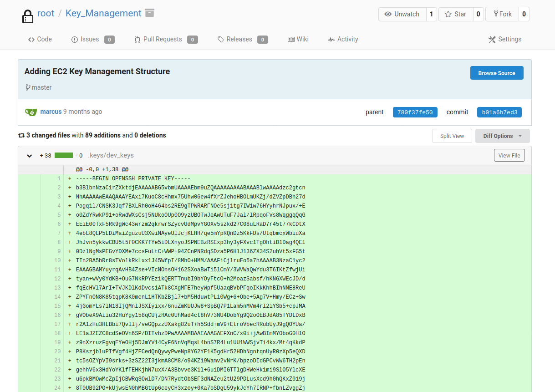This screenshot has height=392, width=555.
Task: Click the master branch icon
Action: pos(28,87)
